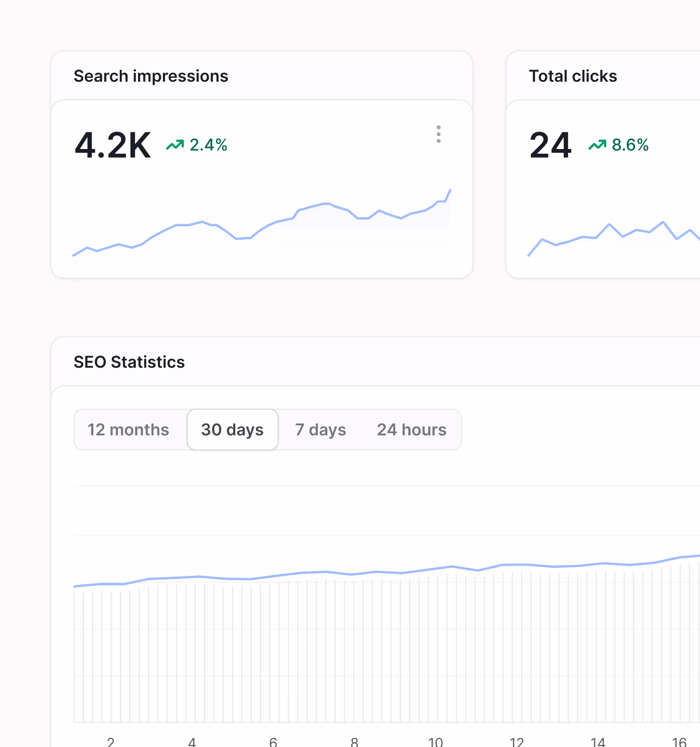Select the 12 months filter
Screen dimensions: 700x747
[x=129, y=430]
